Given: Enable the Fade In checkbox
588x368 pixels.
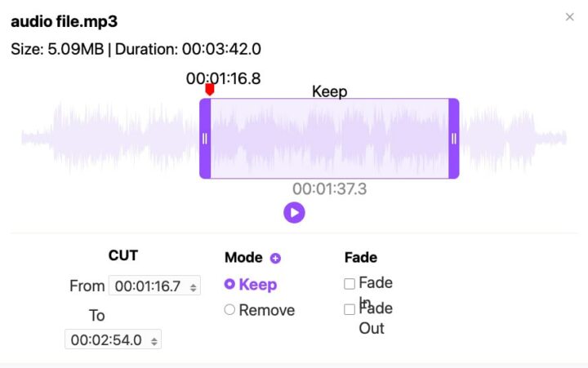Looking at the screenshot, I should 350,284.
